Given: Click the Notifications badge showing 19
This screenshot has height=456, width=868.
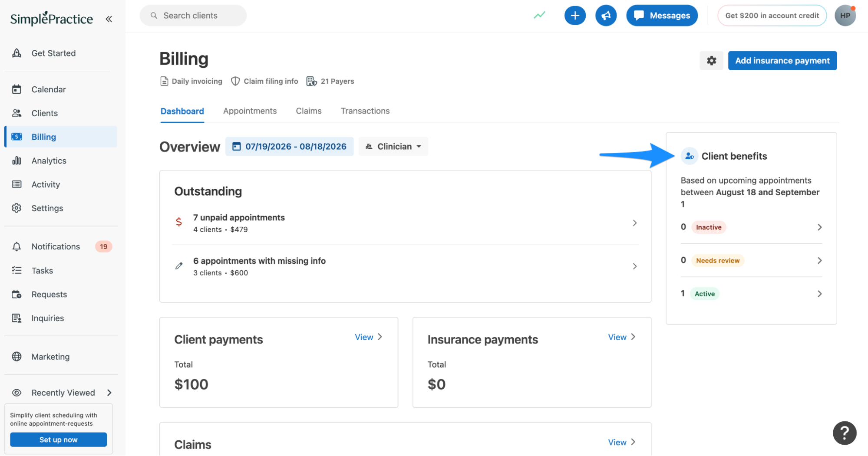Looking at the screenshot, I should [x=103, y=246].
